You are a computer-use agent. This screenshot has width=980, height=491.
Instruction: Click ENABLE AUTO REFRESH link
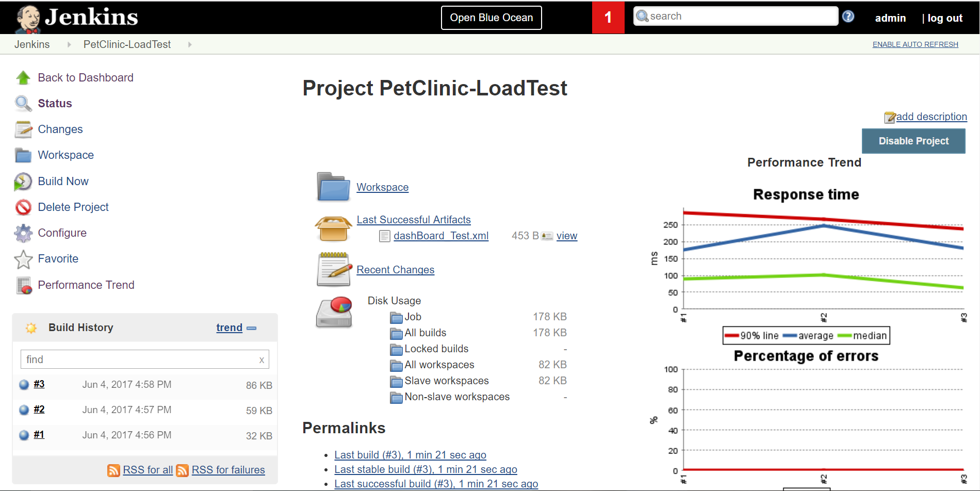click(x=915, y=44)
